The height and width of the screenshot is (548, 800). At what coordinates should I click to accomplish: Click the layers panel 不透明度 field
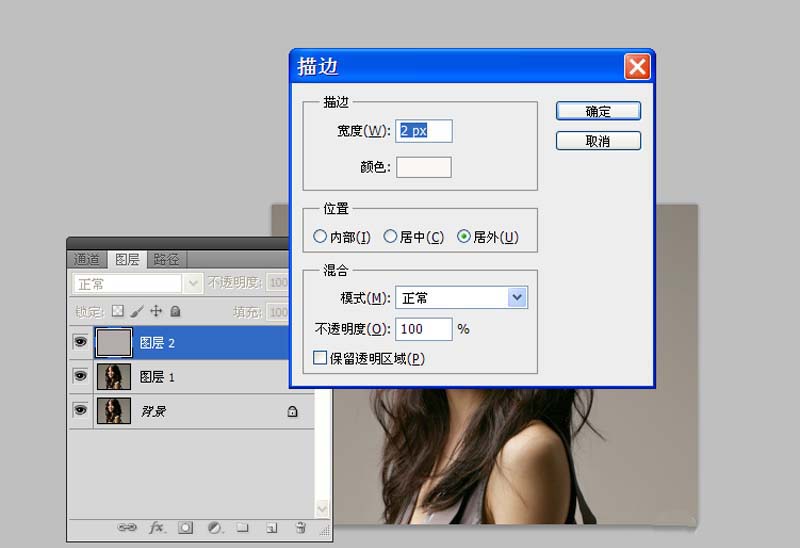coord(278,282)
